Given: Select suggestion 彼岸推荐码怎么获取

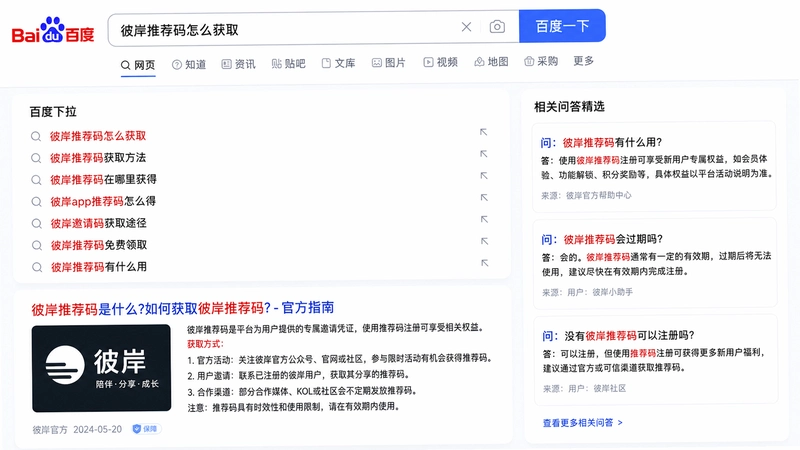Looking at the screenshot, I should [x=98, y=136].
